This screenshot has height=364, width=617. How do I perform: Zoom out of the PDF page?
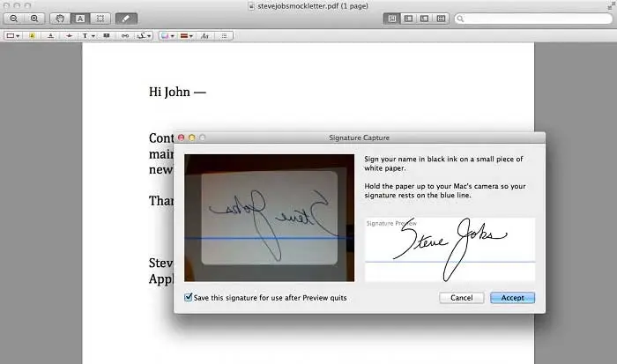click(14, 19)
